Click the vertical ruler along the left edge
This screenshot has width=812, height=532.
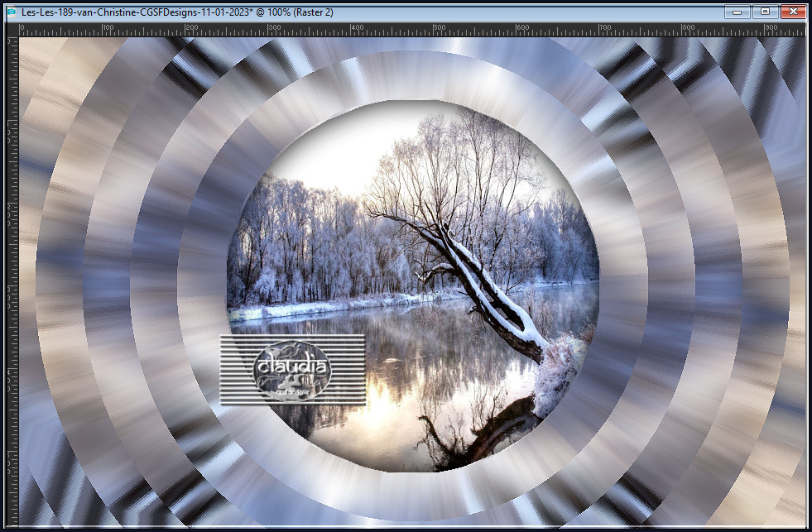click(x=12, y=281)
